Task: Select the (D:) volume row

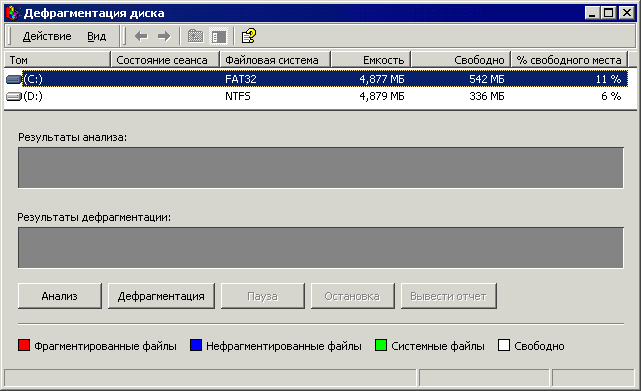Action: click(316, 97)
